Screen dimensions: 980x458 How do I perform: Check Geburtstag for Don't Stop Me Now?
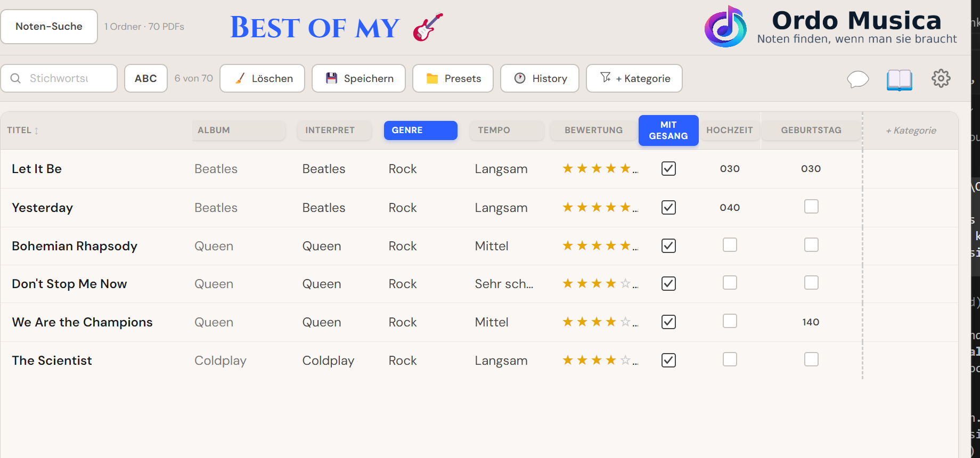(x=811, y=283)
